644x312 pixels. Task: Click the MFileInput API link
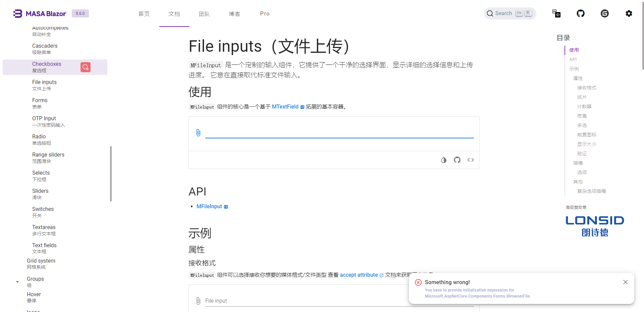pyautogui.click(x=209, y=206)
